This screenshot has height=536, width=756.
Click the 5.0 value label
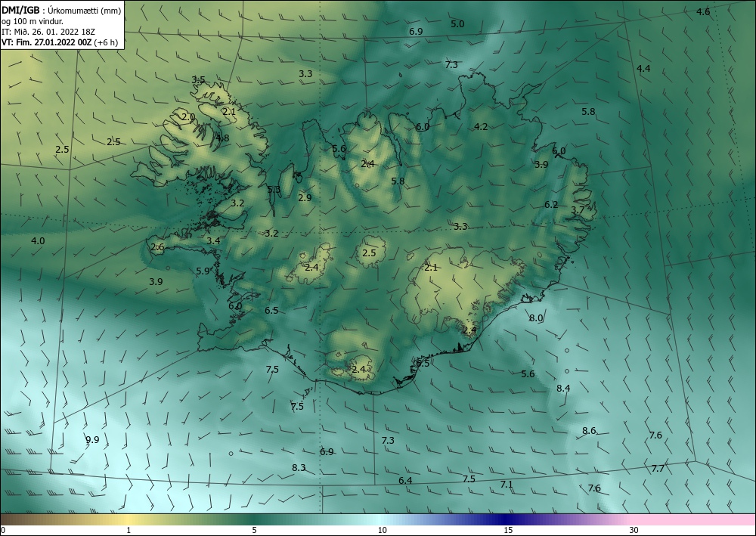[457, 24]
